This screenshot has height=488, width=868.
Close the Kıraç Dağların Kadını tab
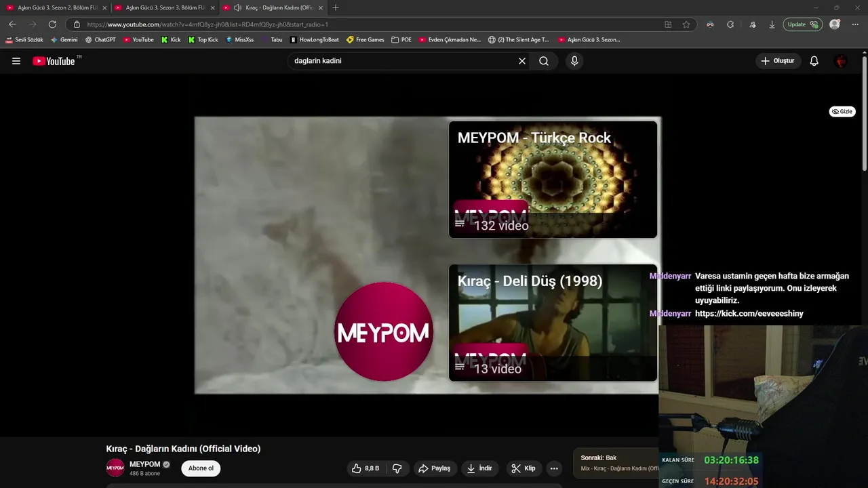(321, 7)
